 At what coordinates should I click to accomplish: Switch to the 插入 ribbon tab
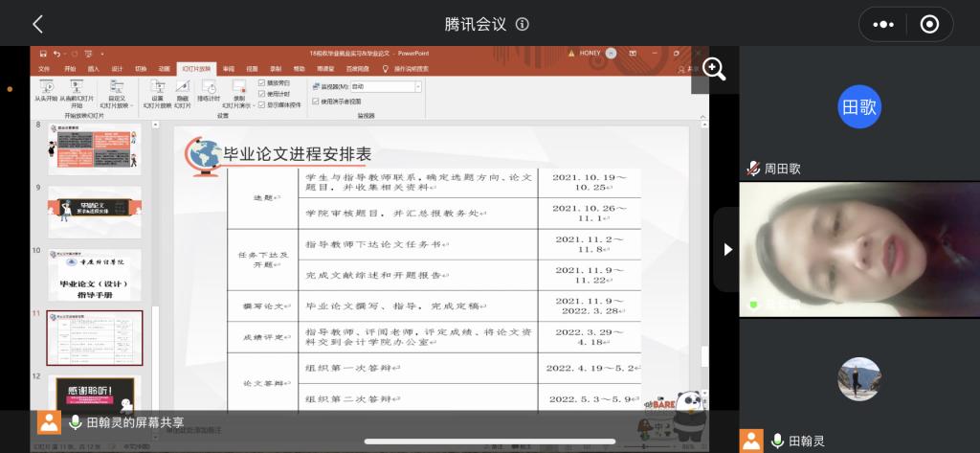(x=94, y=69)
